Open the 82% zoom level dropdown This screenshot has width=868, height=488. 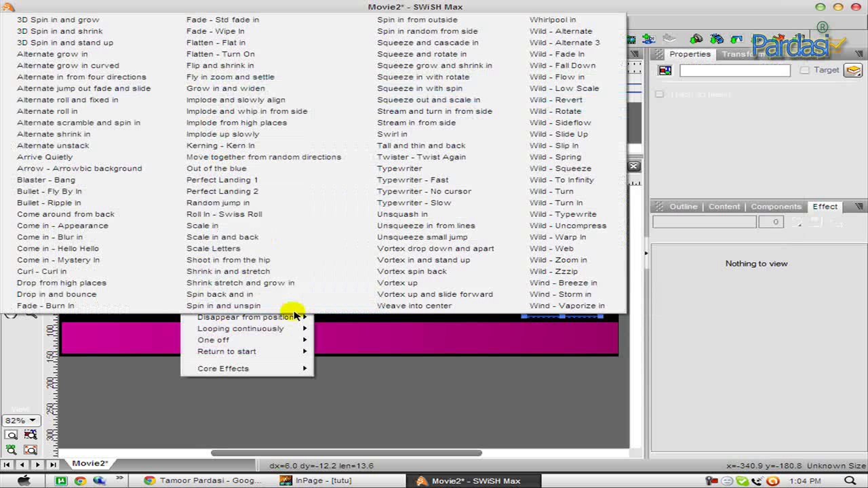click(20, 420)
